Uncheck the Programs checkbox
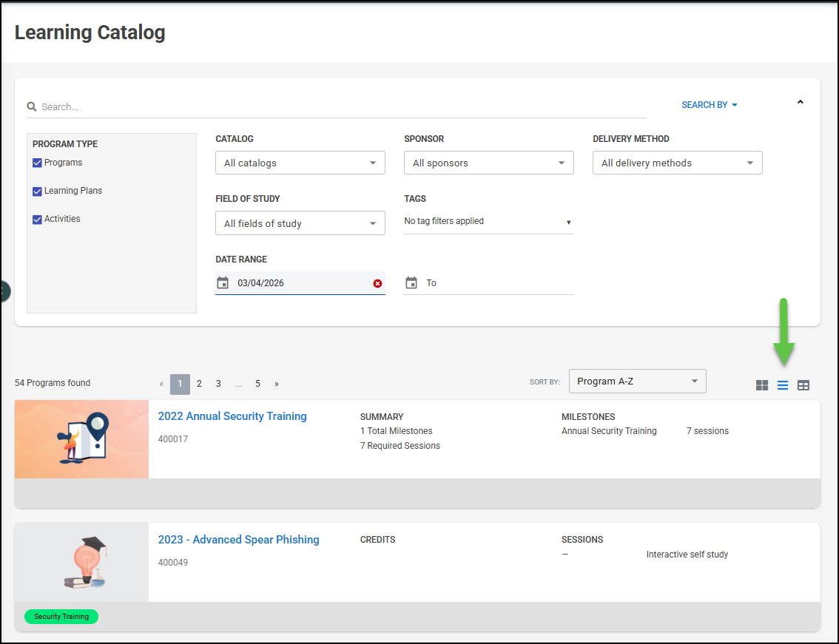Viewport: 839px width, 644px height. coord(37,163)
